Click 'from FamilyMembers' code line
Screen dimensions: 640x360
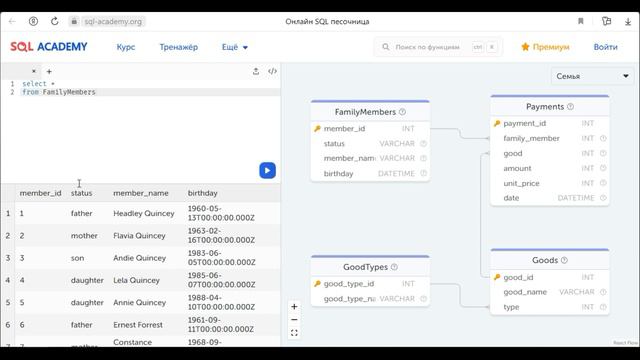click(x=59, y=92)
